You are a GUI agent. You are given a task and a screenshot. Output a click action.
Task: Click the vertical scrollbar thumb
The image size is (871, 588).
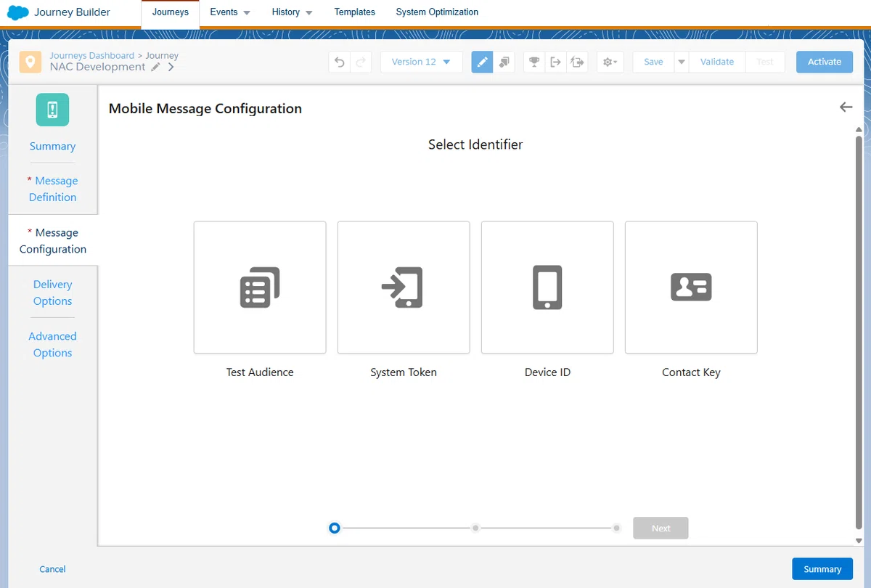click(859, 334)
